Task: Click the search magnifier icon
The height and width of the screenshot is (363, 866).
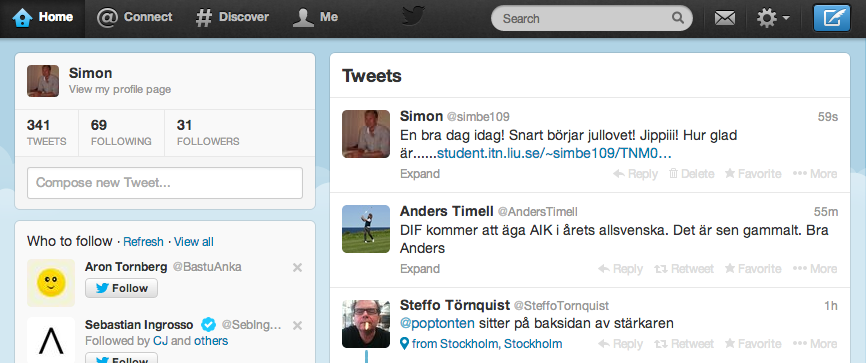Action: 678,18
